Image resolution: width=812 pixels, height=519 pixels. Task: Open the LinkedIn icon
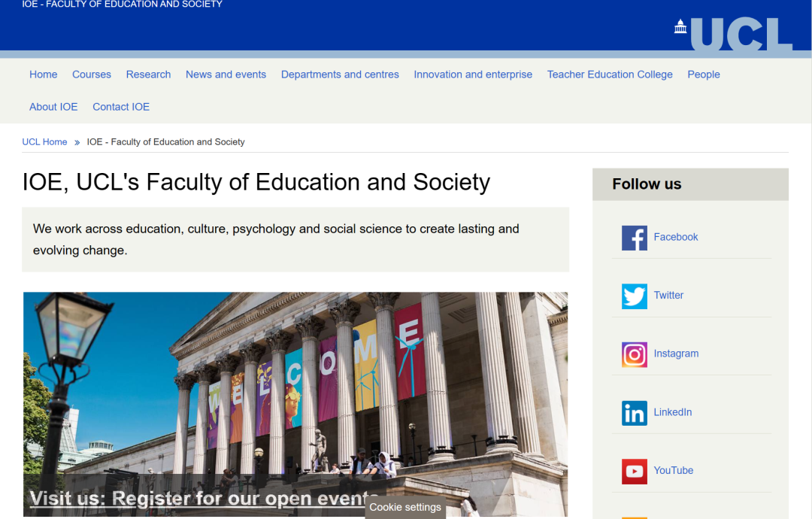[634, 412]
